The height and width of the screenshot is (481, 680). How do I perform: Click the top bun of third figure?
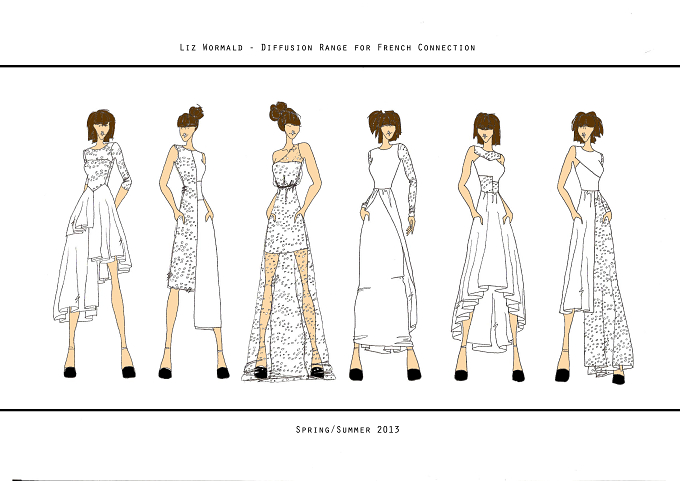point(278,111)
